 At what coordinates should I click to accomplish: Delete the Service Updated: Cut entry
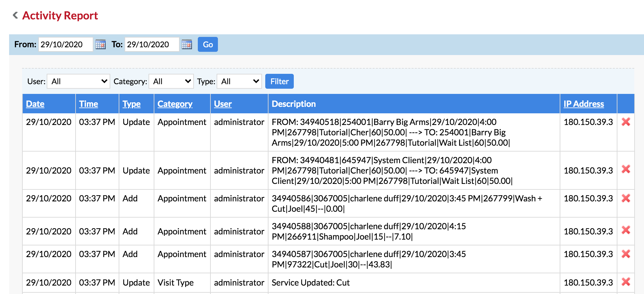(626, 282)
